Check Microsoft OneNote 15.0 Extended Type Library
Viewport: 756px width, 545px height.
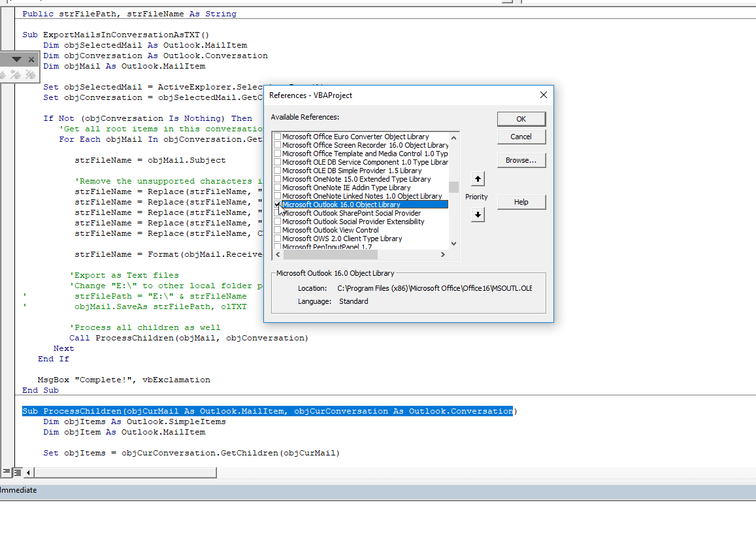pos(277,179)
